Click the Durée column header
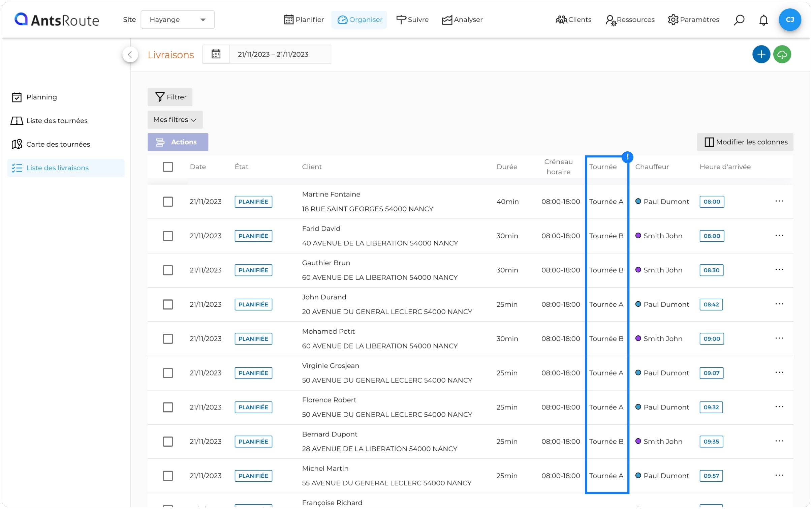812x509 pixels. 507,167
